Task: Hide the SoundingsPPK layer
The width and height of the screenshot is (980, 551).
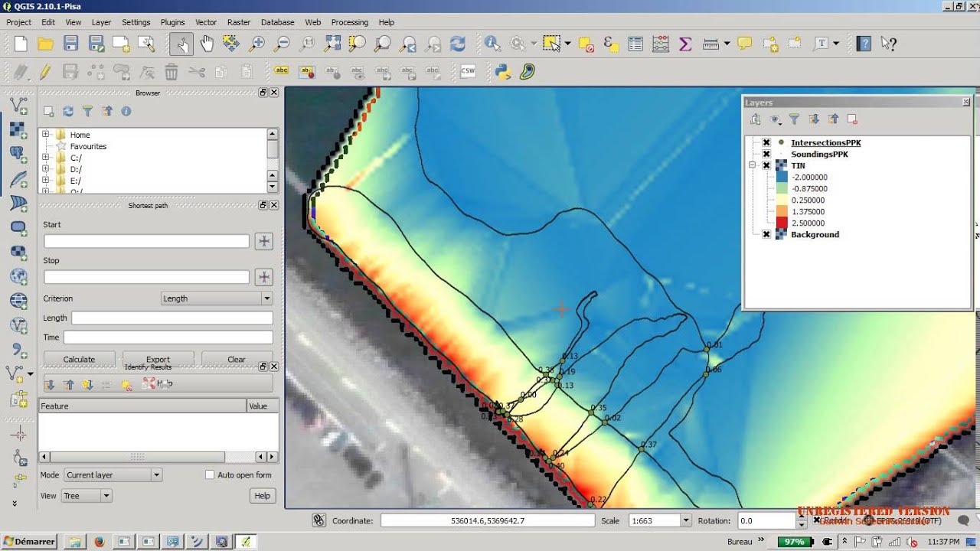Action: coord(766,154)
